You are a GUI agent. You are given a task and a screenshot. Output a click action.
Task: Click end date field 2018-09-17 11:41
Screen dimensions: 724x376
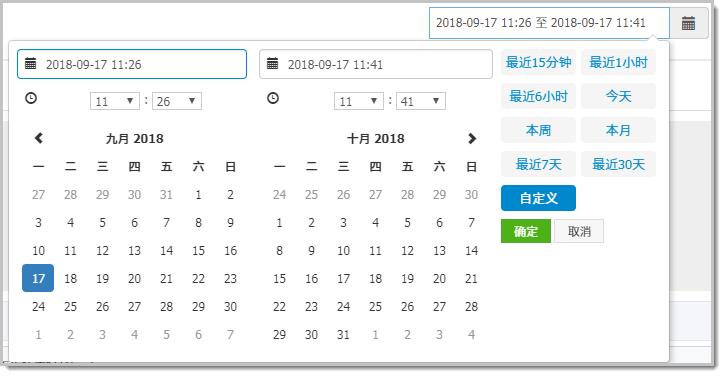pos(375,64)
